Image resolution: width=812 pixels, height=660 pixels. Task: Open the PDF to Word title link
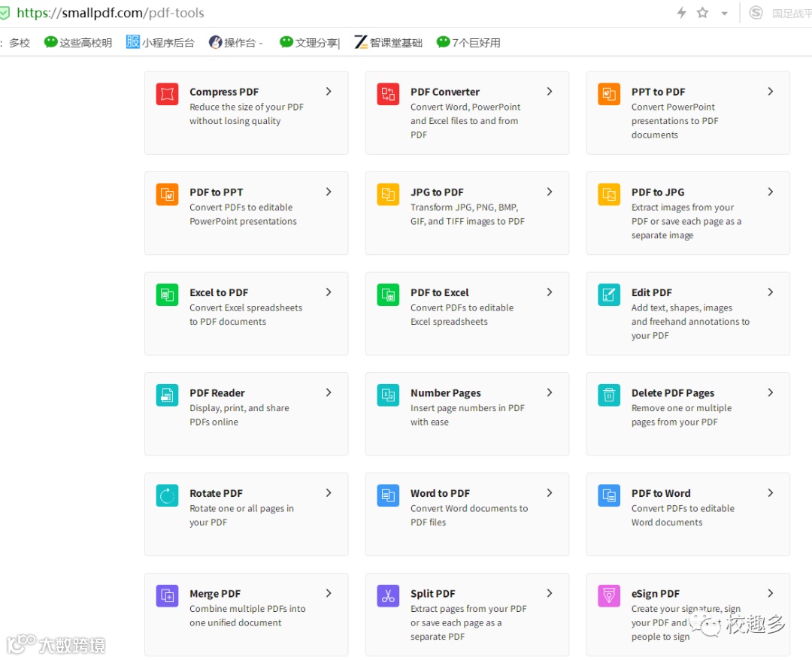point(661,493)
